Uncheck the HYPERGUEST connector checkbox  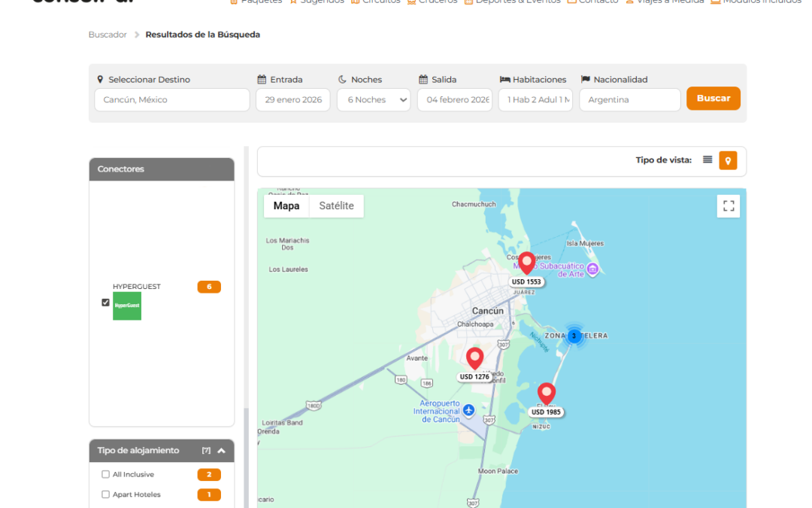point(105,303)
